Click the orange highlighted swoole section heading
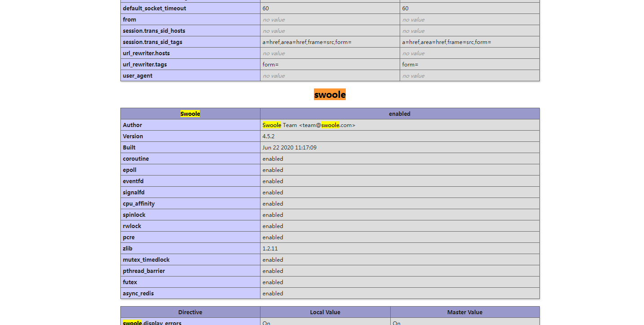Screen dimensions: 644x325 [x=330, y=95]
